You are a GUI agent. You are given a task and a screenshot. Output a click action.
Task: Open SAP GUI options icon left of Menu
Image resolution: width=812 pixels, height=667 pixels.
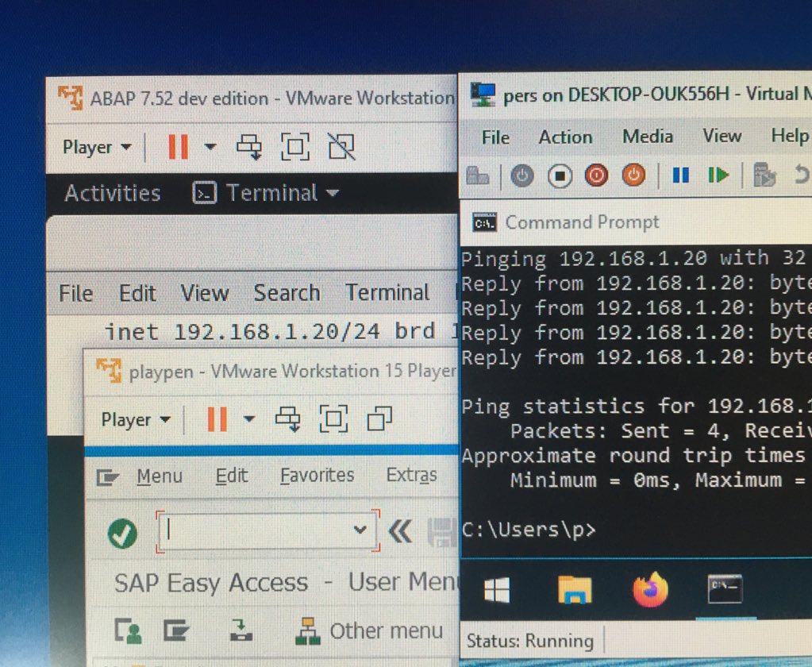(x=108, y=476)
